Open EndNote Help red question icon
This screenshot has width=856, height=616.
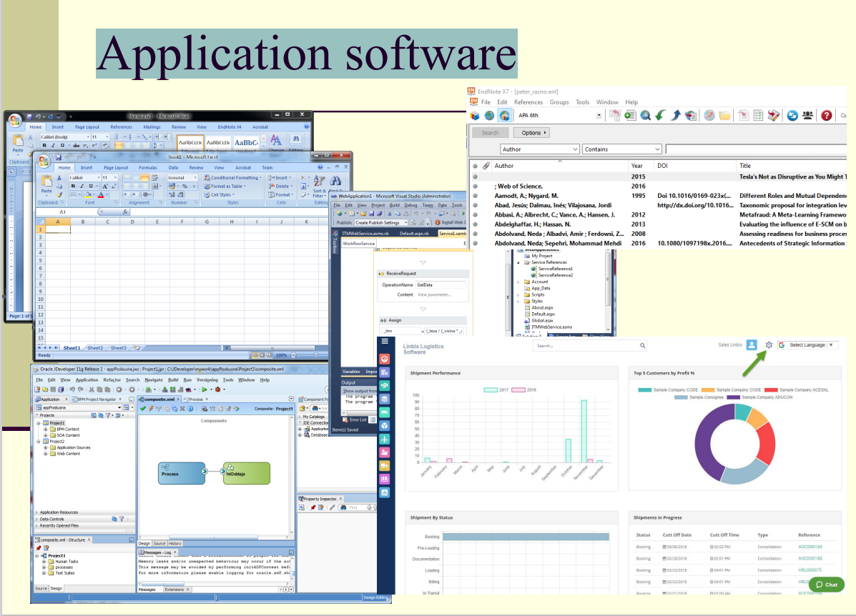click(x=827, y=115)
